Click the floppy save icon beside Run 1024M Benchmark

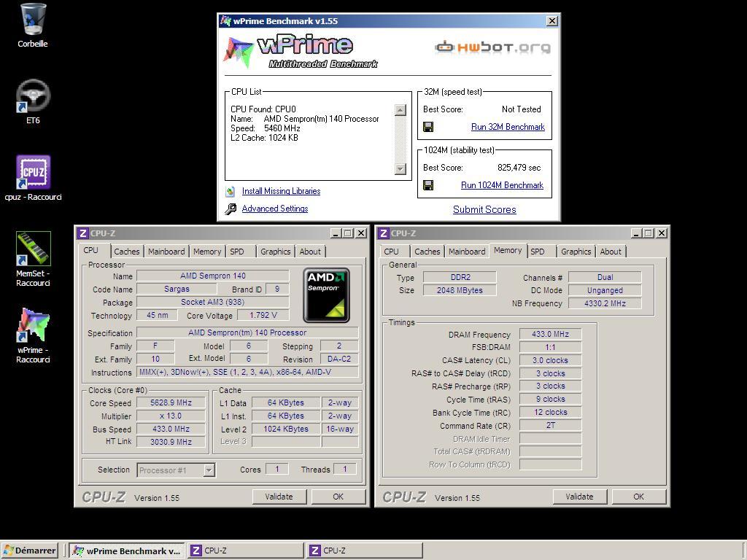428,185
